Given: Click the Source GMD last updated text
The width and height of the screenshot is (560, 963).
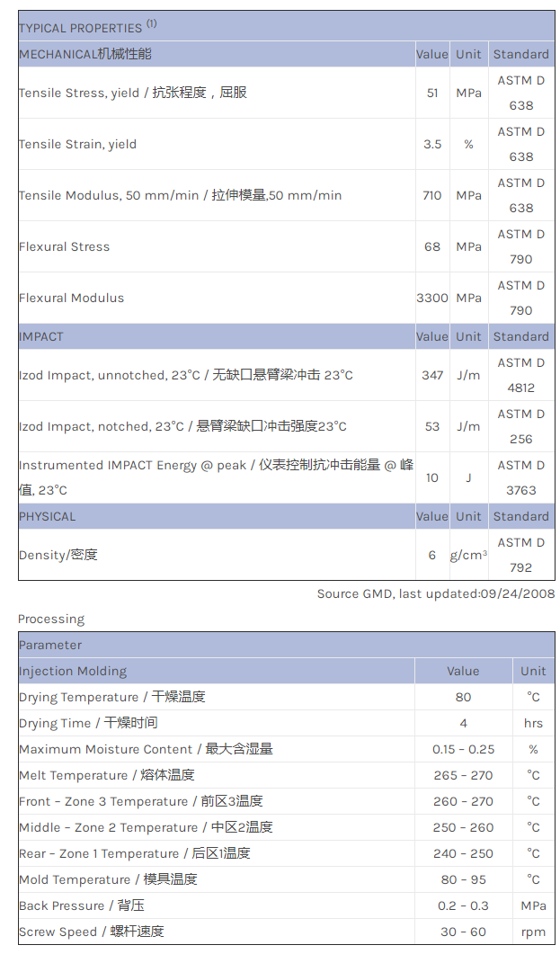Looking at the screenshot, I should [436, 593].
